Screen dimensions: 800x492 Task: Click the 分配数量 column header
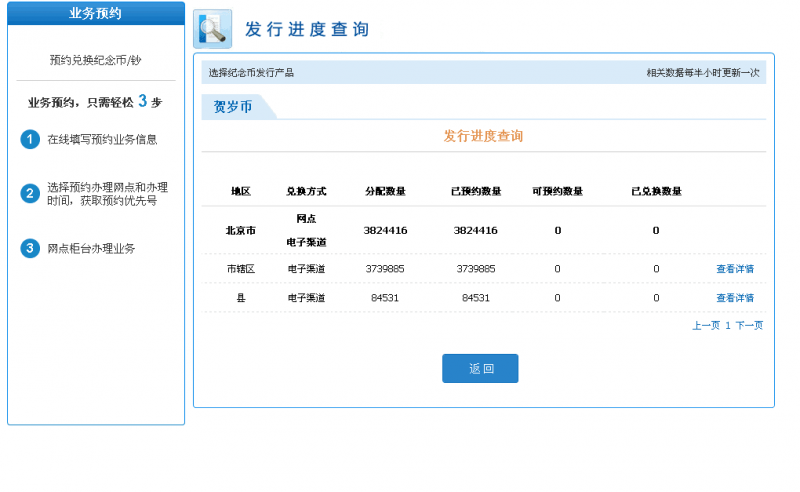(385, 191)
